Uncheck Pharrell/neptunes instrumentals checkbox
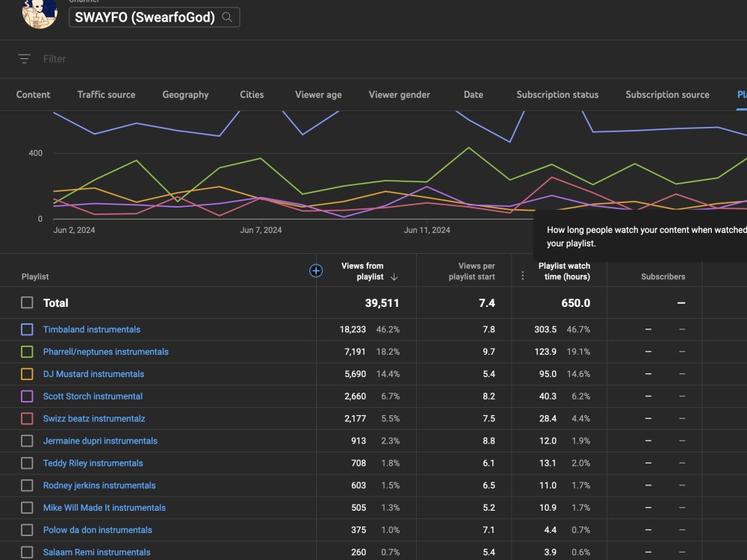This screenshot has width=747, height=560. point(27,352)
